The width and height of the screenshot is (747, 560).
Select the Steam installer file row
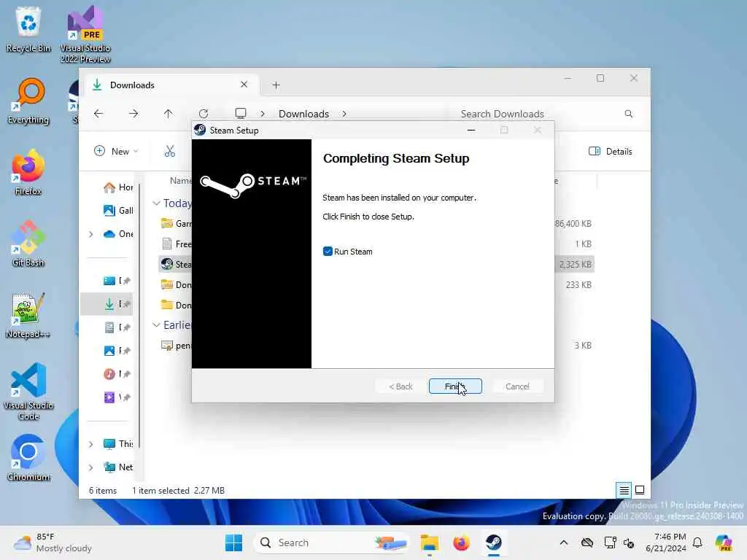[x=376, y=264]
